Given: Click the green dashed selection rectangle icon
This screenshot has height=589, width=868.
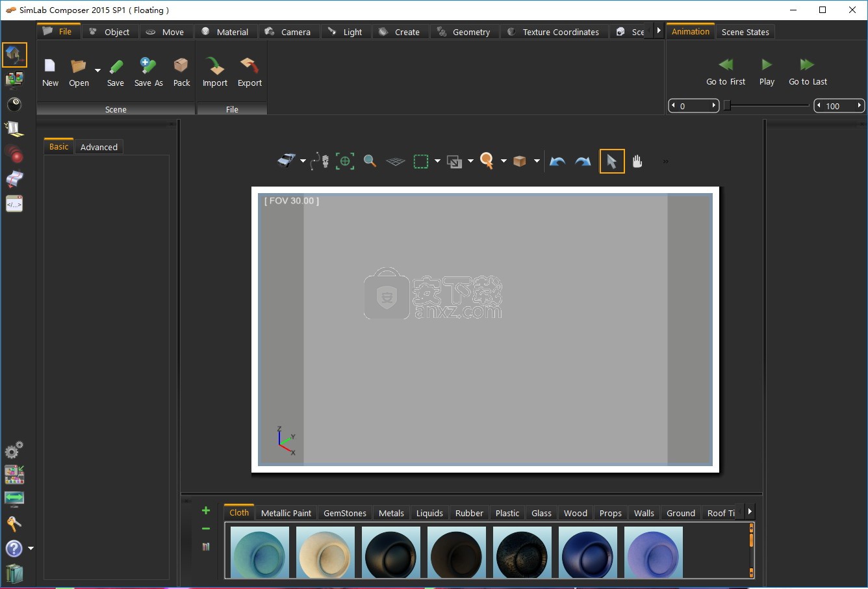Looking at the screenshot, I should click(421, 161).
